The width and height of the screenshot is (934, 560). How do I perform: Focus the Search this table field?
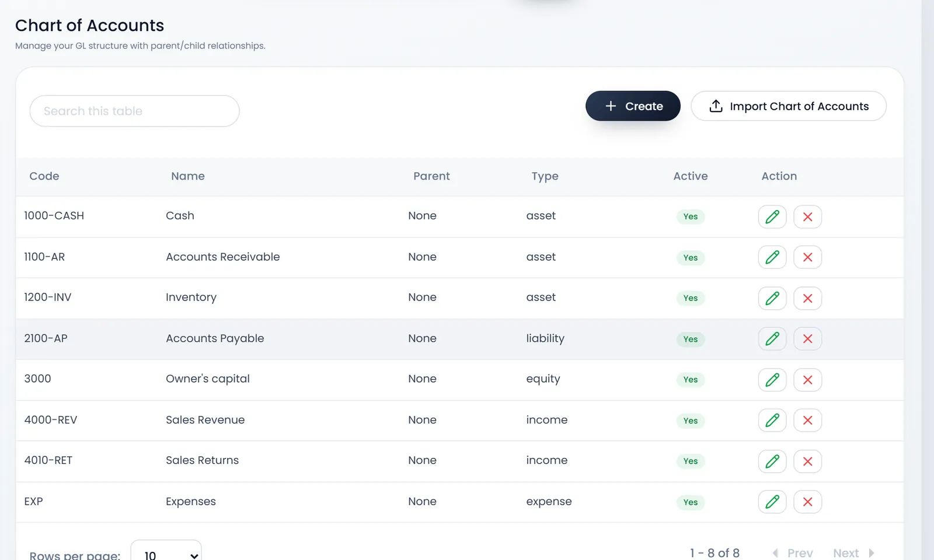coord(134,111)
